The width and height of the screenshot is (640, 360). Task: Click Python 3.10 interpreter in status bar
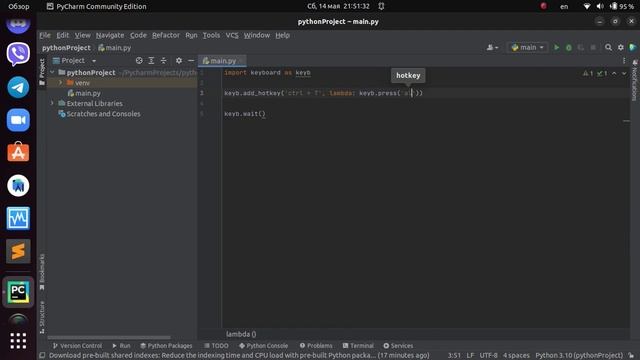tap(579, 356)
